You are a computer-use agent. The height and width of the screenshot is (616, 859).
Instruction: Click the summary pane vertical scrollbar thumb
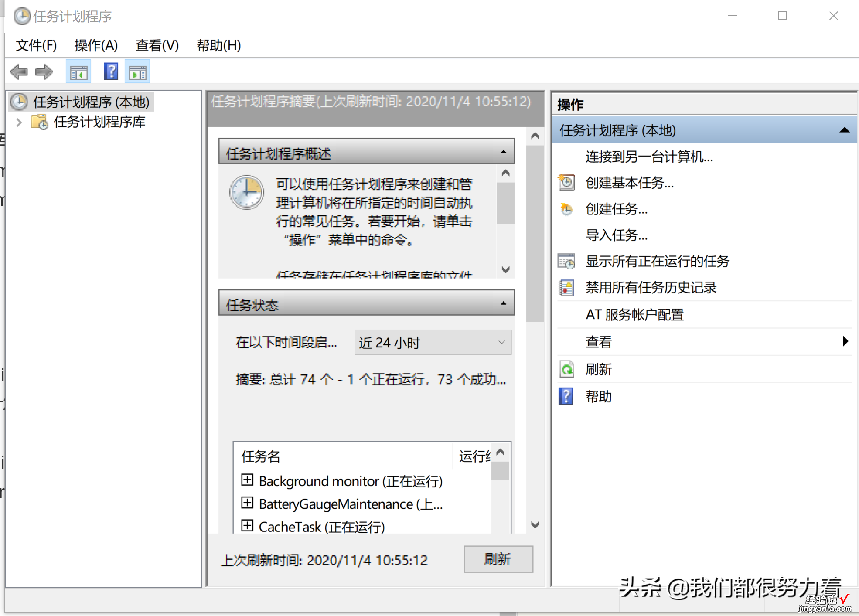535,234
